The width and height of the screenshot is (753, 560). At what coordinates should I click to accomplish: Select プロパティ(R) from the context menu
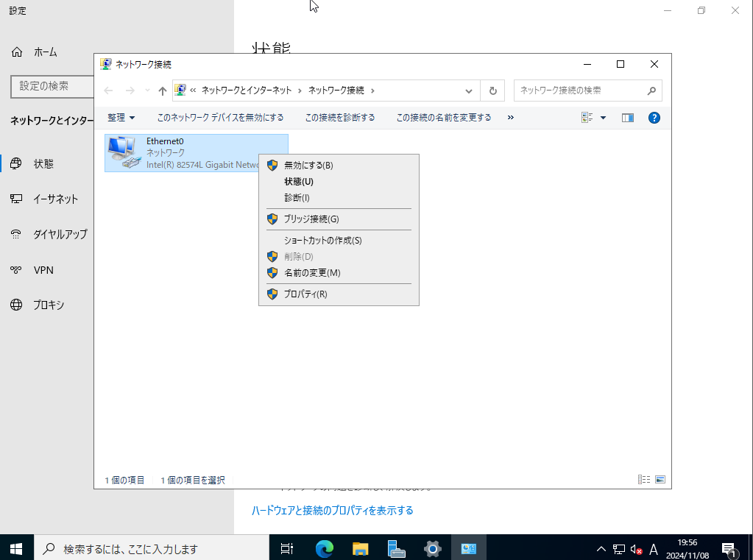pos(305,294)
